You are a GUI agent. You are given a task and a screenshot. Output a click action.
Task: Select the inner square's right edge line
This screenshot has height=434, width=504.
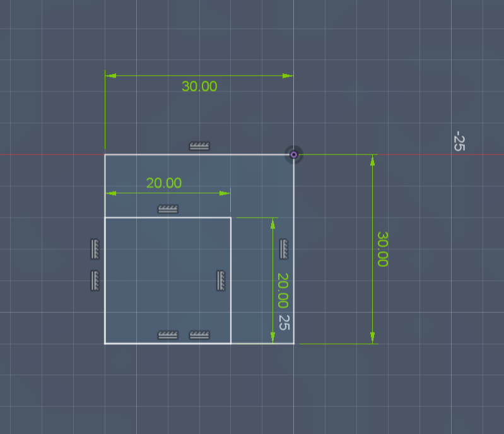point(231,281)
